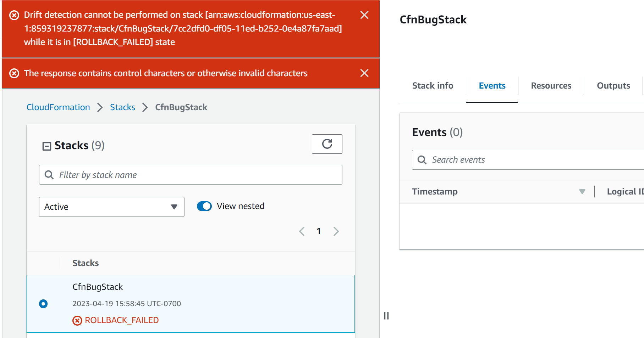The height and width of the screenshot is (338, 644).
Task: Click the magnifier icon in the Events search bar
Action: pos(422,160)
